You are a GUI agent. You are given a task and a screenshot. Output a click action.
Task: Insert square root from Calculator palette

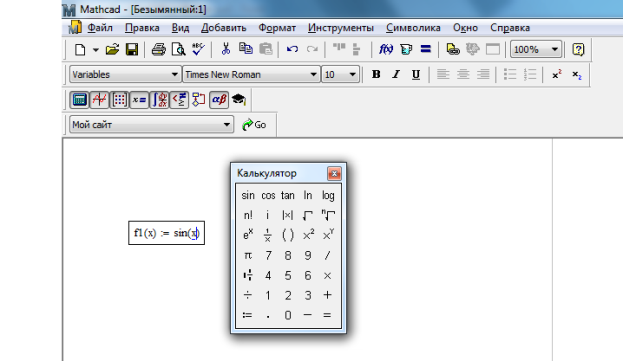point(308,215)
